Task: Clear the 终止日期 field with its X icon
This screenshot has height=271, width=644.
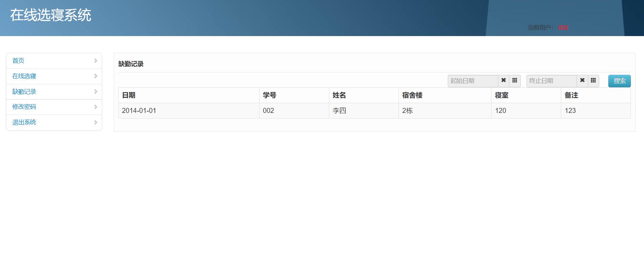Action: coord(582,81)
